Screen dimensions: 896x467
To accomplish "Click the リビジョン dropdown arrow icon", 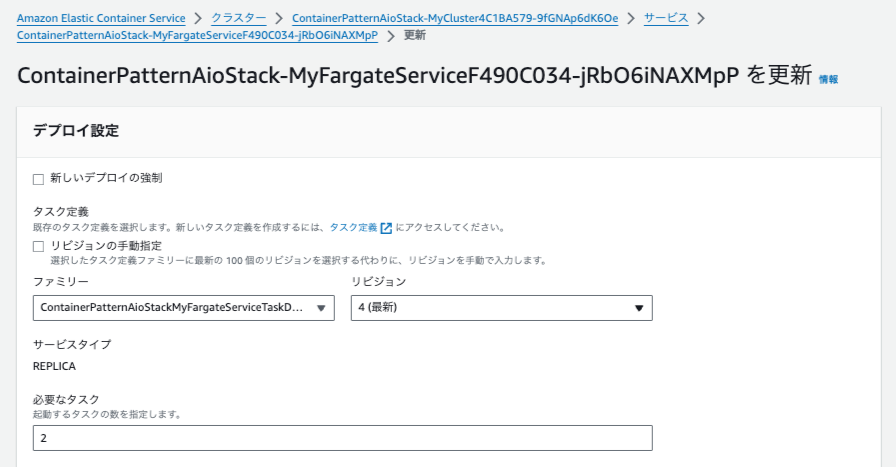I will [639, 308].
